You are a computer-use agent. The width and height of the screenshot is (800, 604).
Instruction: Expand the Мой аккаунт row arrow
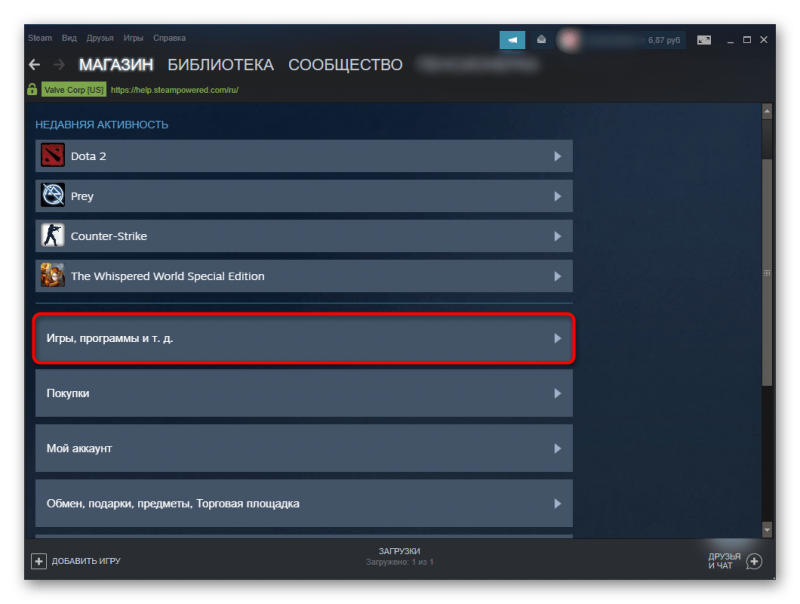coord(558,448)
